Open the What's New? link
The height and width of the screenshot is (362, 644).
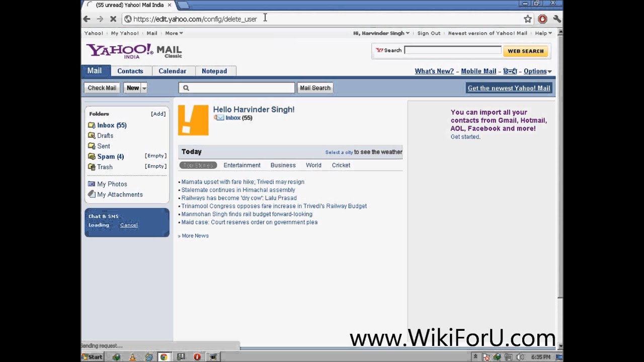[434, 71]
